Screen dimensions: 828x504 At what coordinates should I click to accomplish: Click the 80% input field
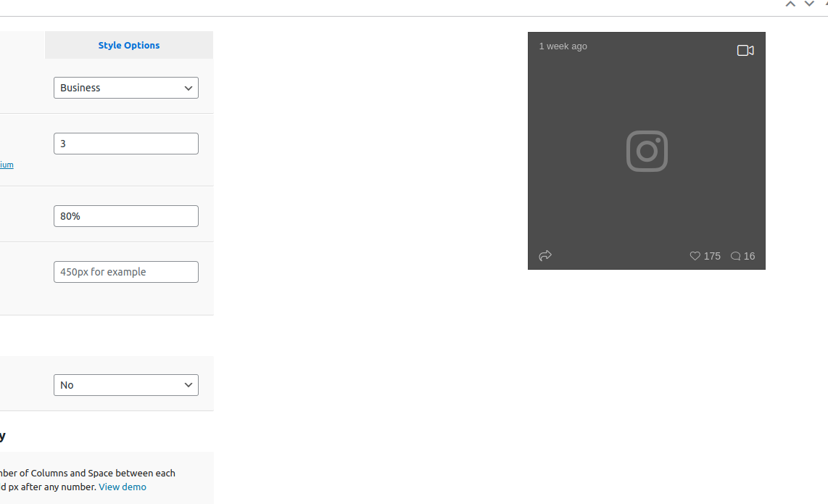[x=126, y=216]
